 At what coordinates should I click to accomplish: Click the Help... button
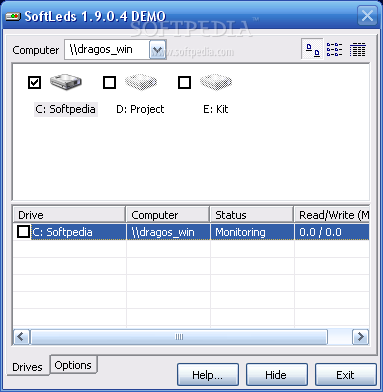point(208,375)
